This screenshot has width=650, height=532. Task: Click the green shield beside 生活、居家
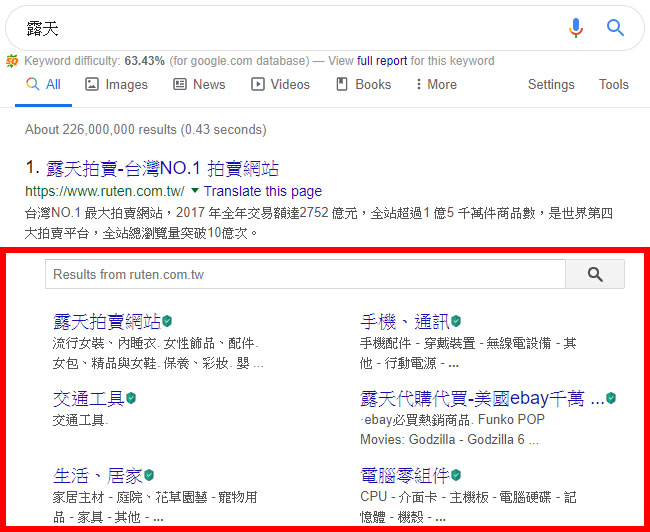[x=149, y=475]
